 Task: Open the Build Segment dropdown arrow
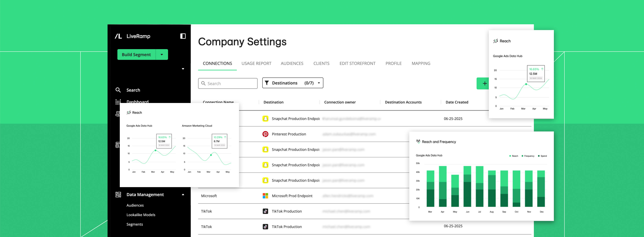coord(162,54)
